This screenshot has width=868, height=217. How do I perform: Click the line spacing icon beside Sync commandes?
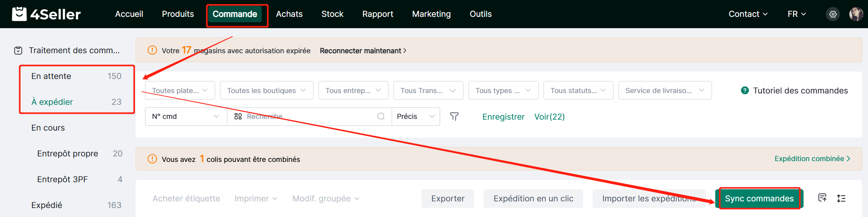click(841, 198)
